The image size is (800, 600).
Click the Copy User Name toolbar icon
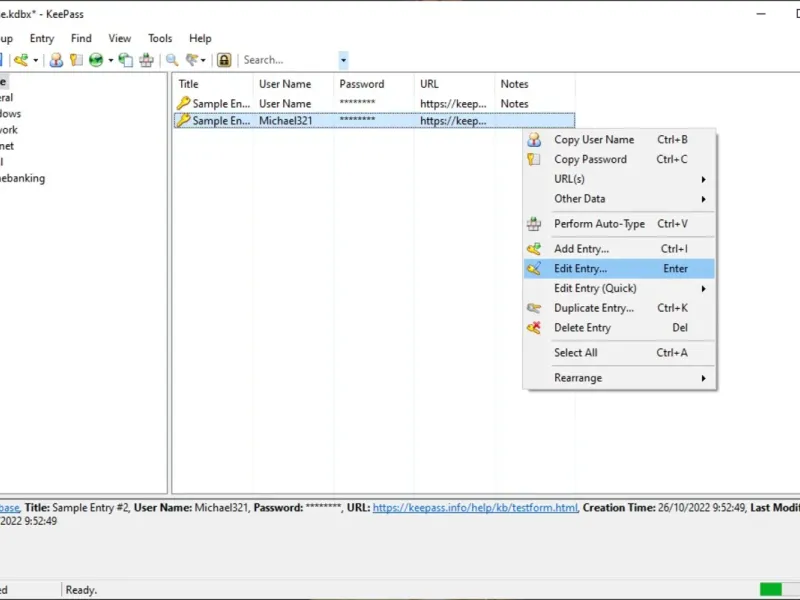[57, 60]
